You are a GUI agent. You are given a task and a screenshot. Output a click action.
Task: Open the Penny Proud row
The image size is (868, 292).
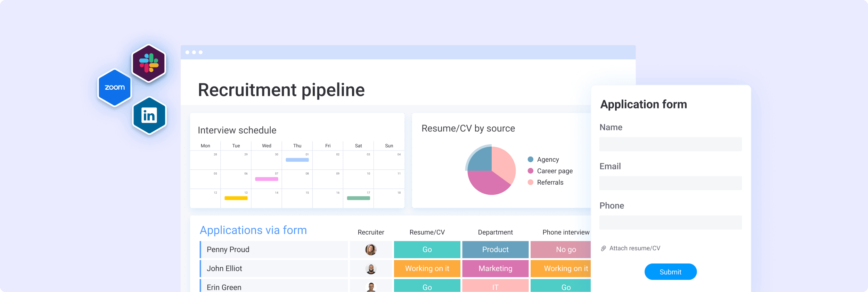pyautogui.click(x=274, y=250)
